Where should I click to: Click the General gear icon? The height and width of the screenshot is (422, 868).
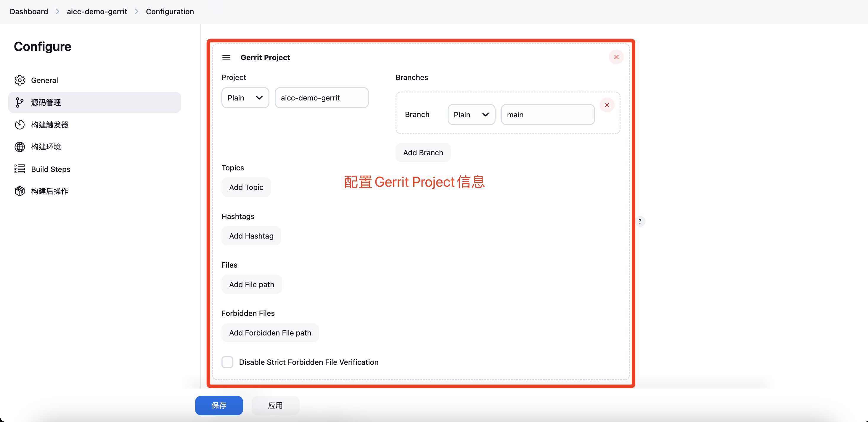pyautogui.click(x=20, y=80)
